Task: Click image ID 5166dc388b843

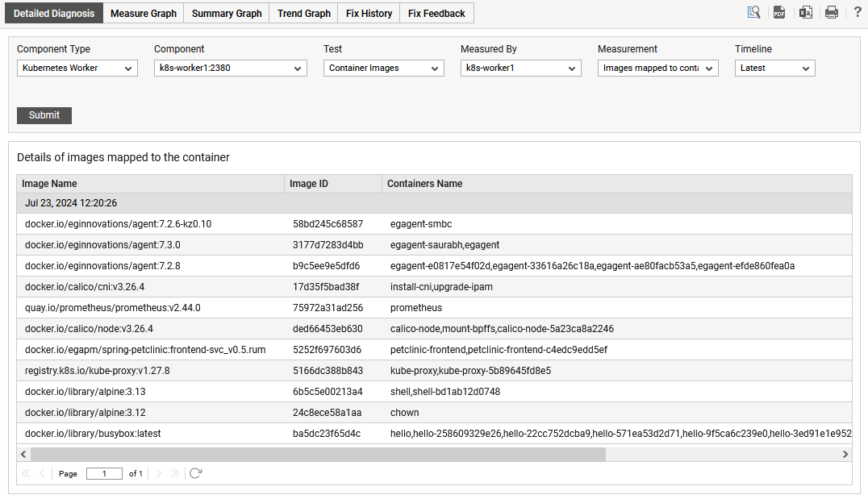Action: click(x=328, y=371)
